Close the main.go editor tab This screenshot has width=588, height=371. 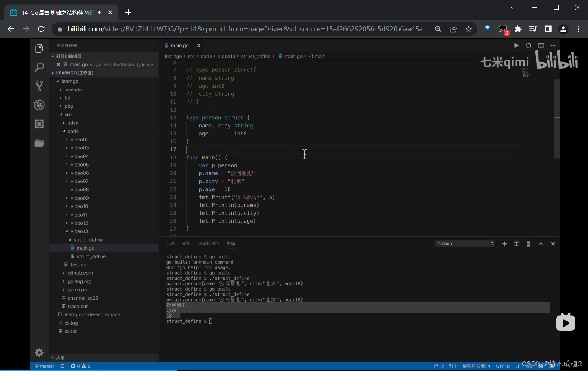pos(198,46)
